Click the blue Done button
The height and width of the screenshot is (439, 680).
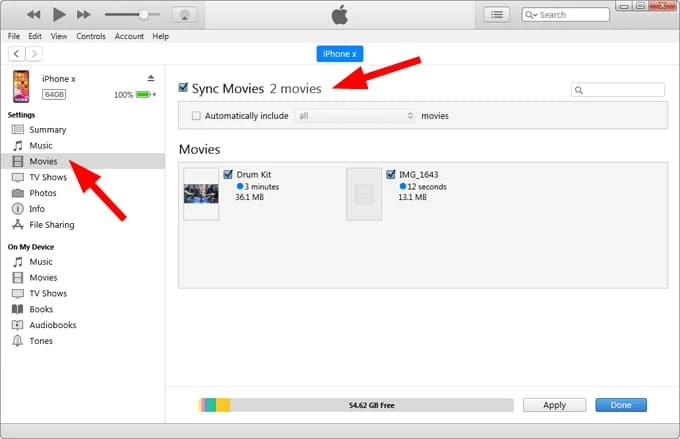(620, 405)
